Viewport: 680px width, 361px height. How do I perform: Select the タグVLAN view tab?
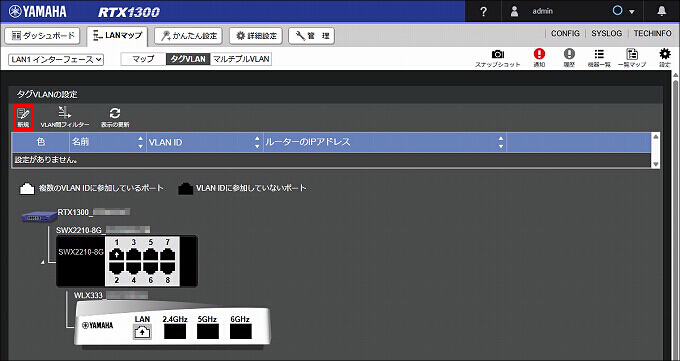(x=188, y=59)
